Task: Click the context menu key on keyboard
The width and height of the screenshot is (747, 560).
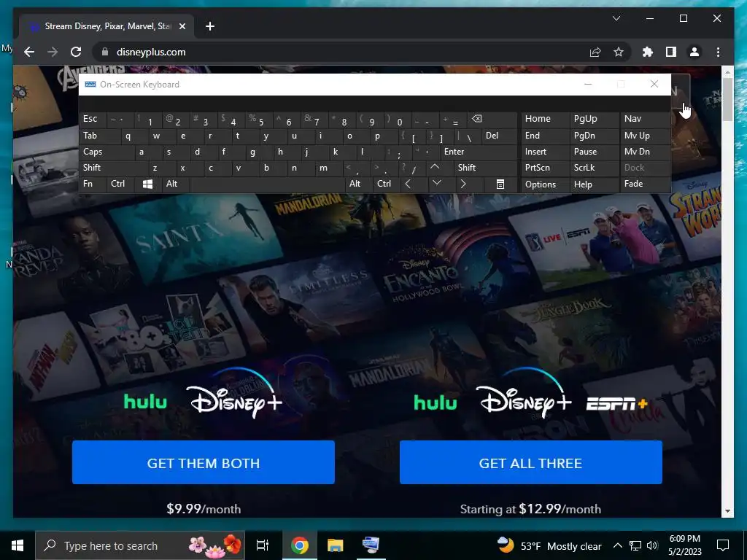Action: (x=500, y=184)
